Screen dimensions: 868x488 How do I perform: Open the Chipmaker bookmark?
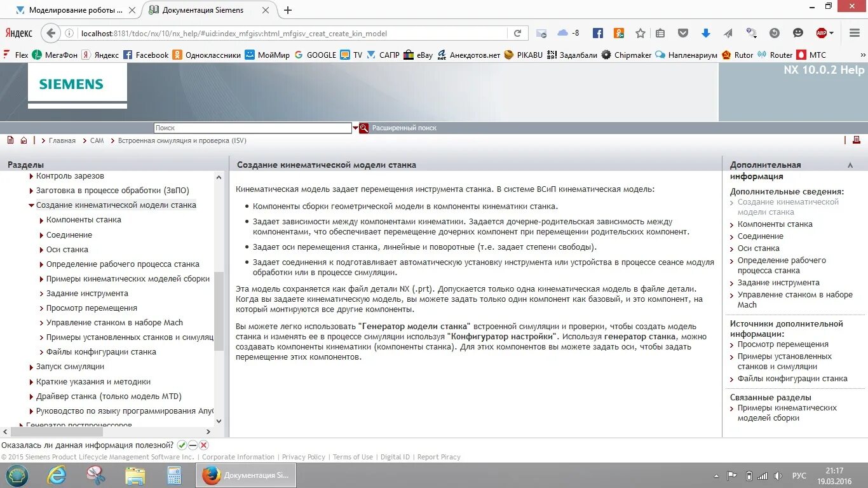tap(627, 55)
